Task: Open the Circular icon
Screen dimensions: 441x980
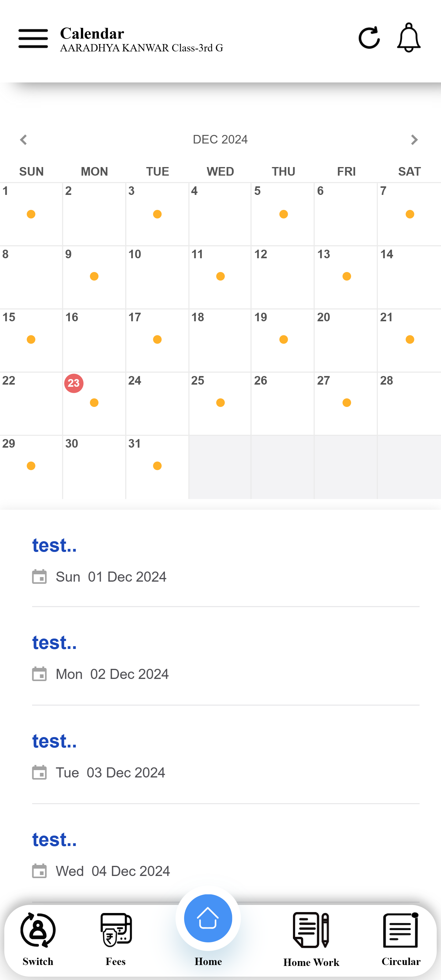Action: click(401, 930)
